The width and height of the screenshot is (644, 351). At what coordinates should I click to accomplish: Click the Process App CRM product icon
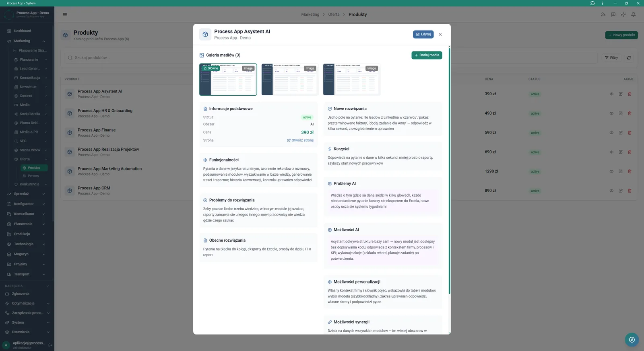70,191
